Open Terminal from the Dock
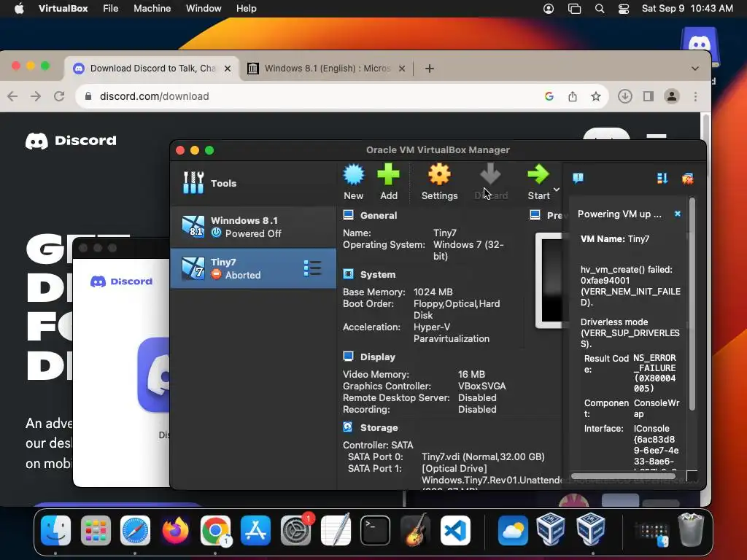 click(376, 530)
